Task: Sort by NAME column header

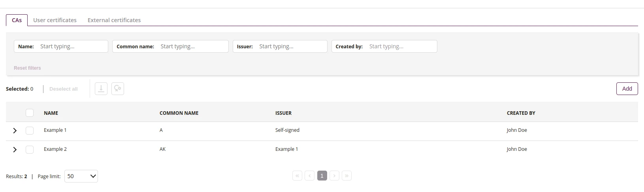Action: click(x=51, y=113)
